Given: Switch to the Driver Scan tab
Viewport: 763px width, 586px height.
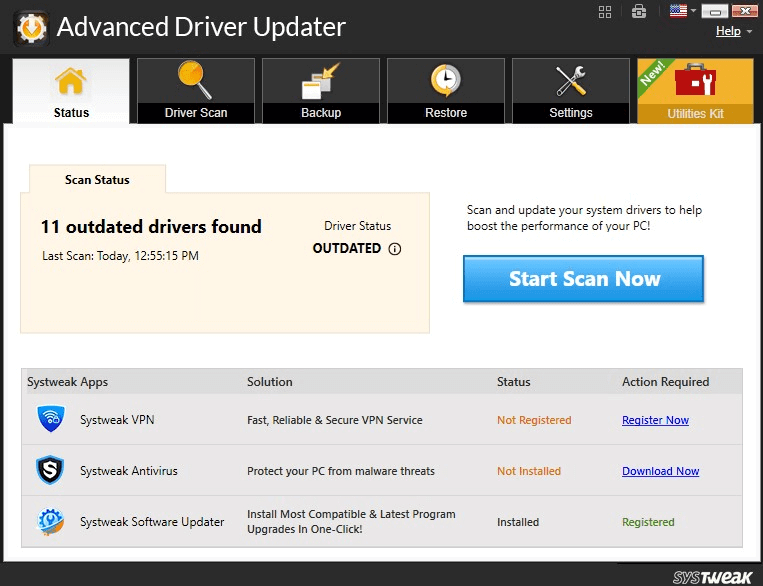Looking at the screenshot, I should click(x=196, y=91).
